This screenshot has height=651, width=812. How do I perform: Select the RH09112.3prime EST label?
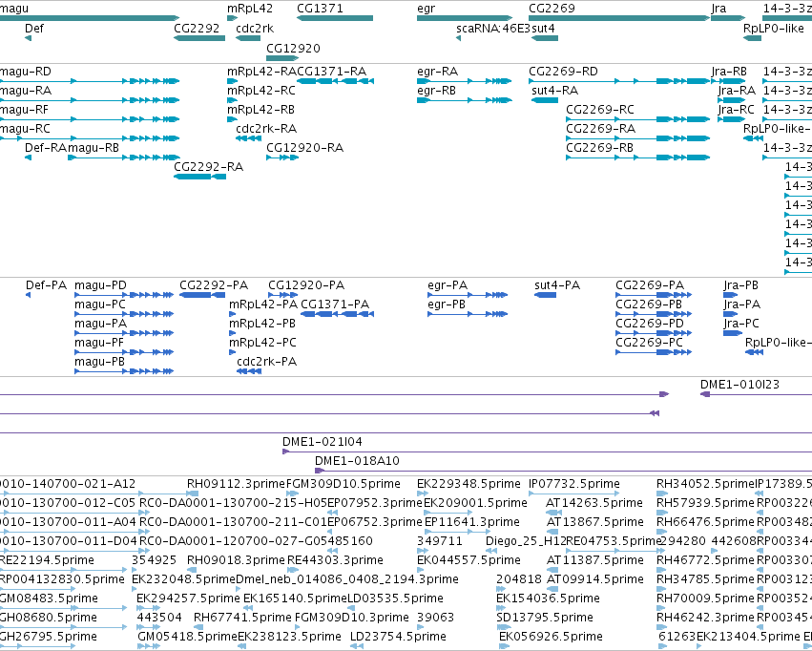point(236,484)
